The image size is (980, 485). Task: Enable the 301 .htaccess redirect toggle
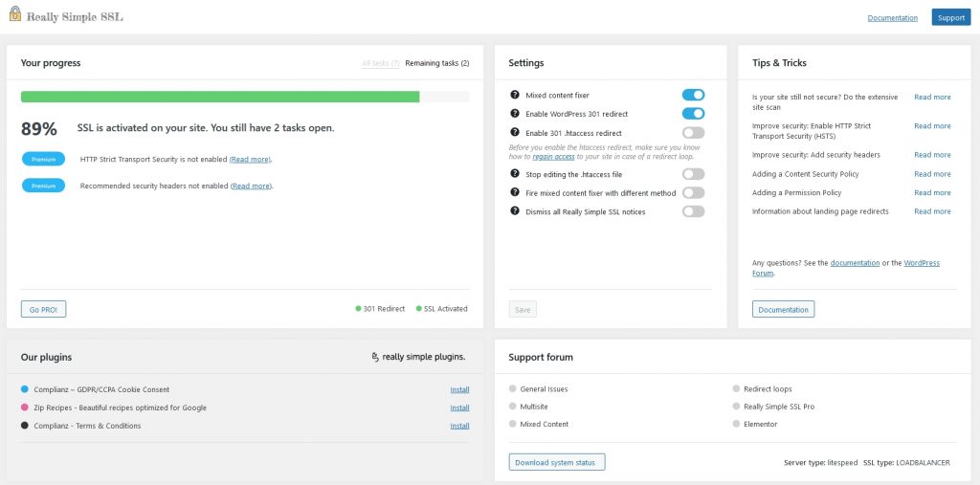(x=693, y=133)
